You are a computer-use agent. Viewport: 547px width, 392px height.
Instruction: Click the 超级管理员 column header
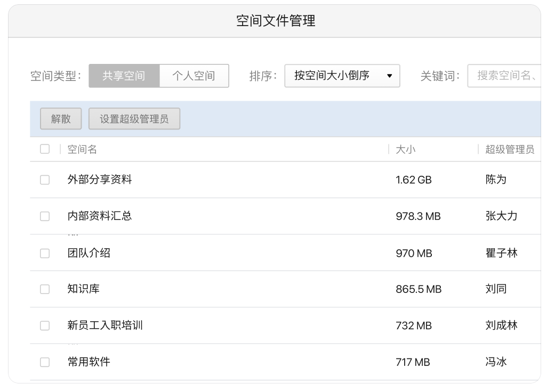coord(510,150)
